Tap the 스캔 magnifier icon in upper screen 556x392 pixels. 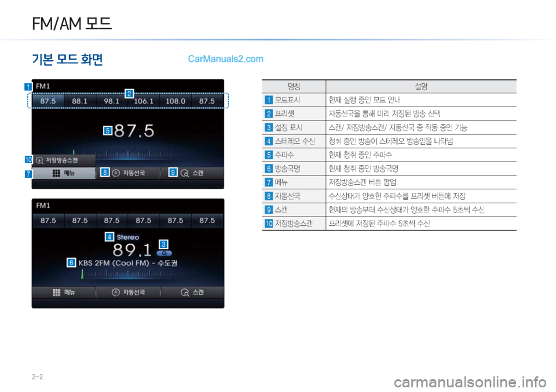184,173
